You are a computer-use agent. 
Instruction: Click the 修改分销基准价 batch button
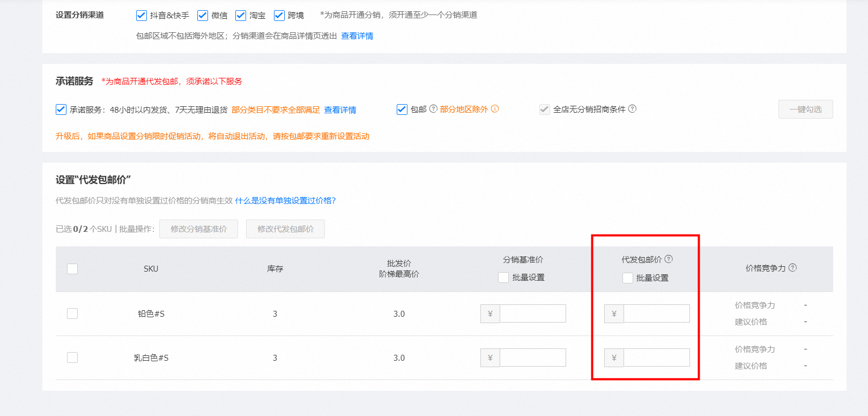tap(199, 229)
